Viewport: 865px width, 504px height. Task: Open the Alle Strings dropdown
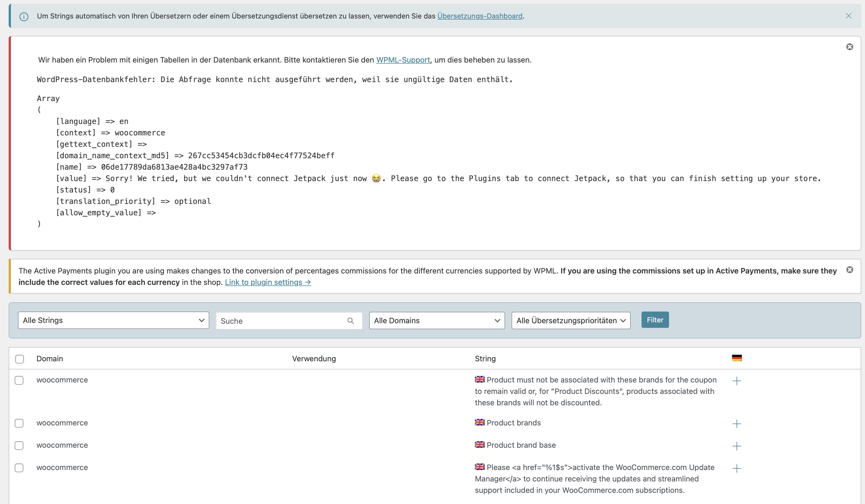click(x=114, y=320)
